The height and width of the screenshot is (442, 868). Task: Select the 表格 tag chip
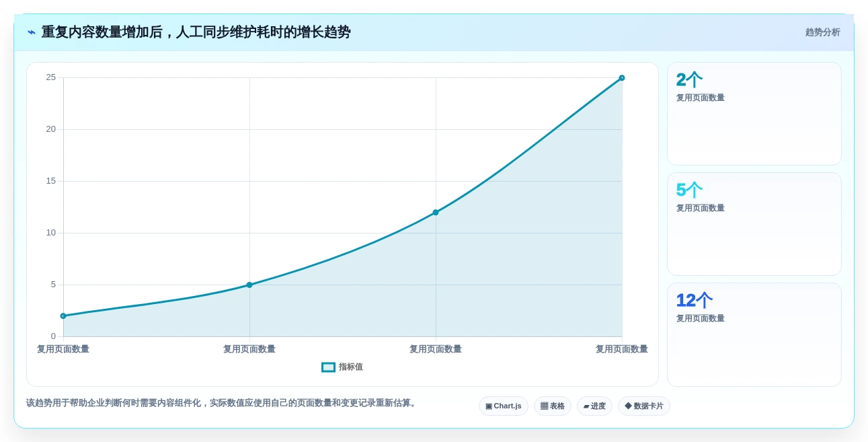click(x=553, y=406)
